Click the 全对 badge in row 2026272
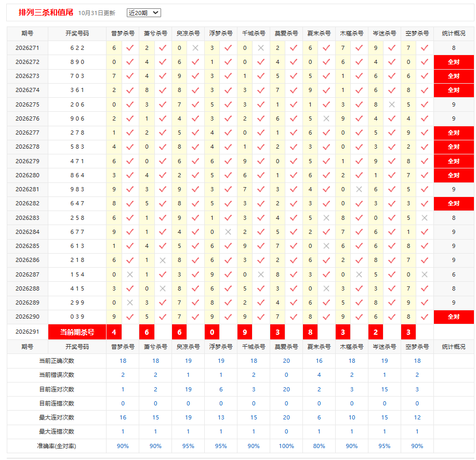Image resolution: width=476 pixels, height=460 pixels. click(454, 62)
